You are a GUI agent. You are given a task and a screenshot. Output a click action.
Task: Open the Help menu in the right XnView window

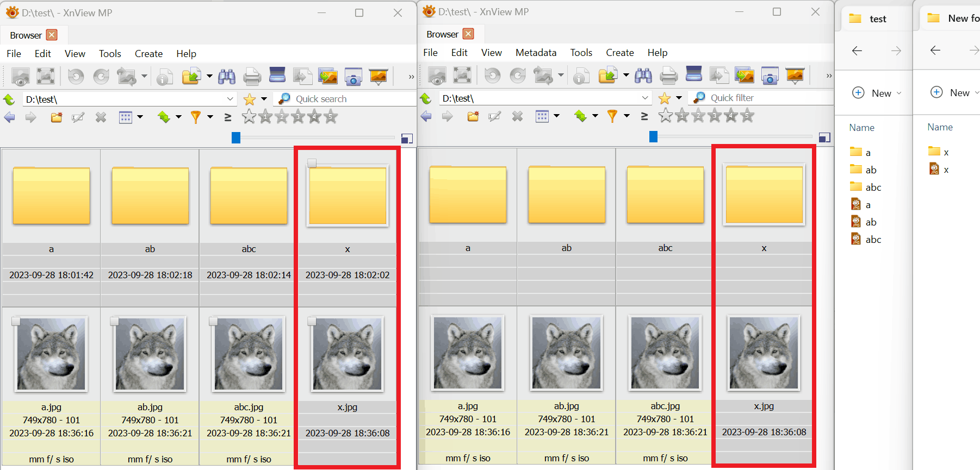[658, 53]
